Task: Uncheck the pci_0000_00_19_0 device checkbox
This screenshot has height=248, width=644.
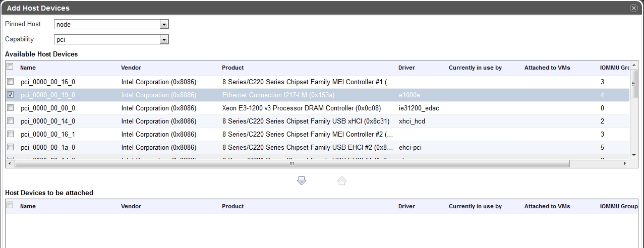Action: 10,94
